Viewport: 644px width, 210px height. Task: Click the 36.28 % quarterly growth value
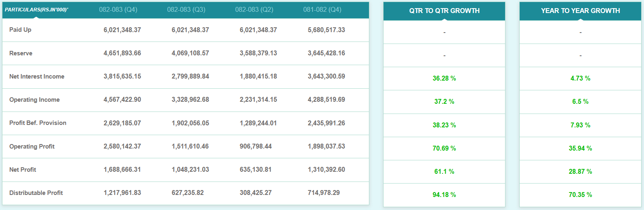click(444, 78)
